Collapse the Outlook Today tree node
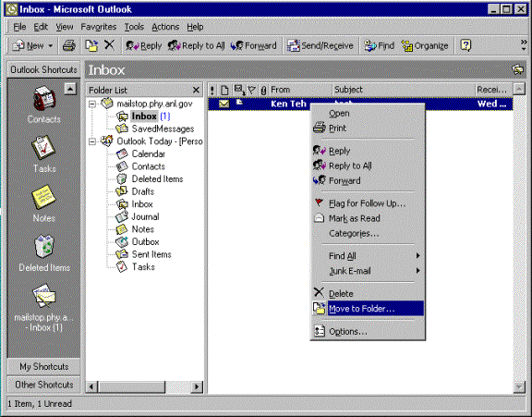The width and height of the screenshot is (532, 417). click(x=92, y=141)
